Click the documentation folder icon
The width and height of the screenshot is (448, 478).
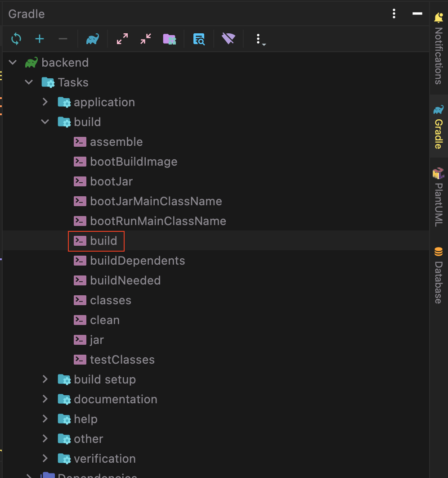tap(64, 399)
